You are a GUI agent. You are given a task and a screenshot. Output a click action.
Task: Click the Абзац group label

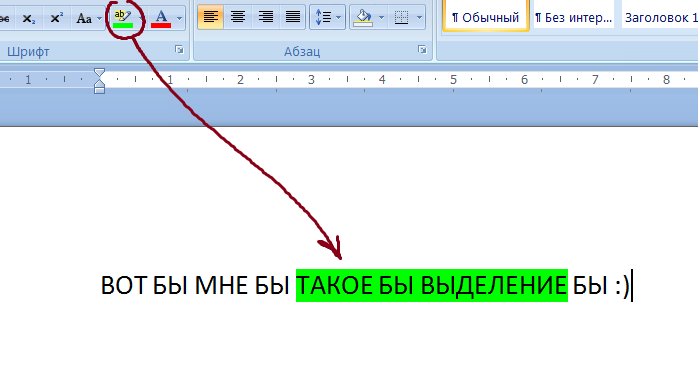[x=302, y=52]
